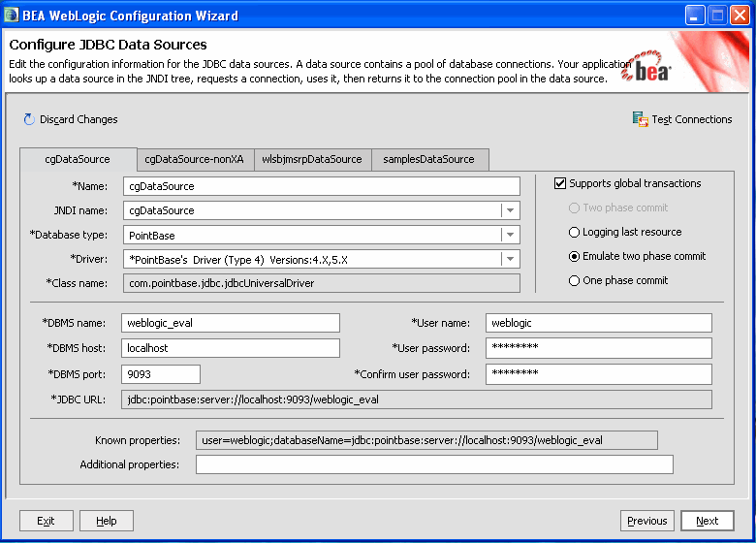Click the Additional properties input field
Image resolution: width=756 pixels, height=543 pixels.
click(434, 464)
